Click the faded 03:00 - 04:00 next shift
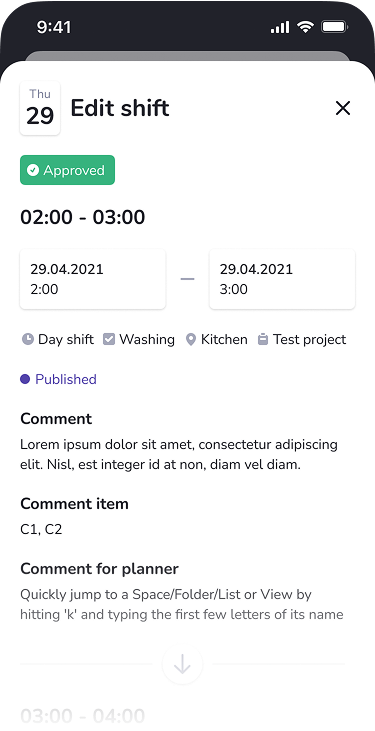 coord(83,715)
